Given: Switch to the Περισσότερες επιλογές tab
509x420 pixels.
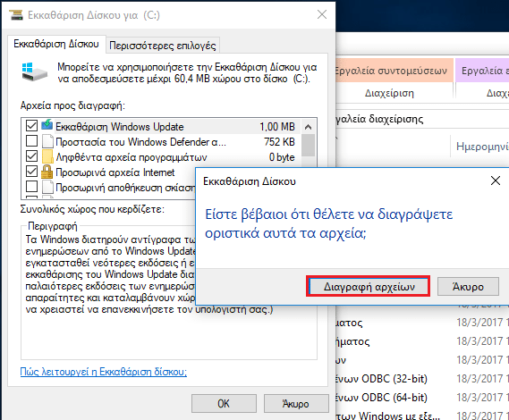Looking at the screenshot, I should pos(163,46).
